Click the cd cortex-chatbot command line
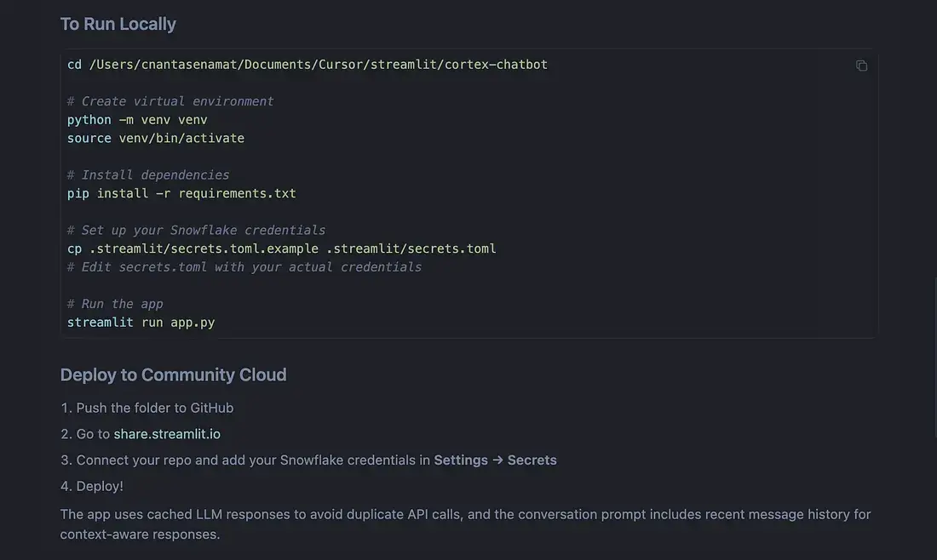Viewport: 937px width, 560px height. 307,65
